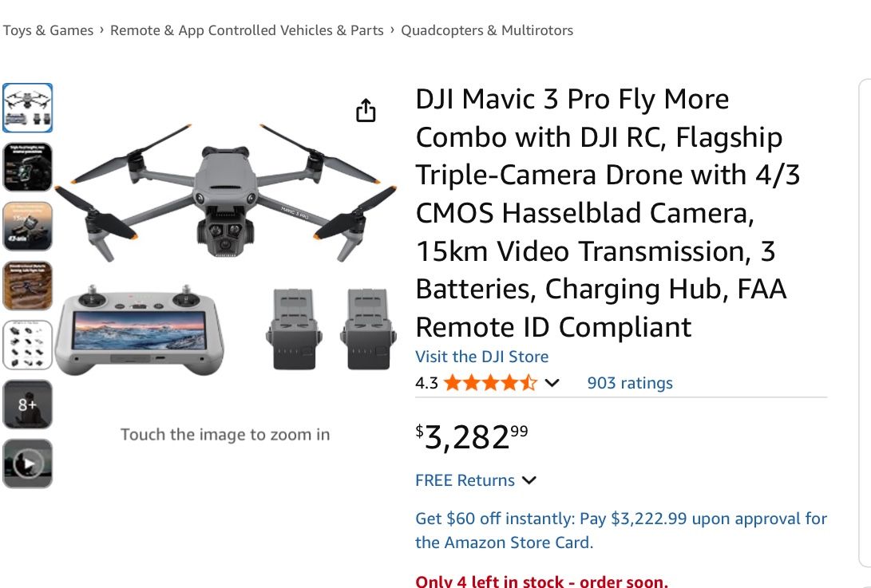Image resolution: width=871 pixels, height=588 pixels.
Task: Select the camera close-up thumbnail
Action: pyautogui.click(x=28, y=167)
